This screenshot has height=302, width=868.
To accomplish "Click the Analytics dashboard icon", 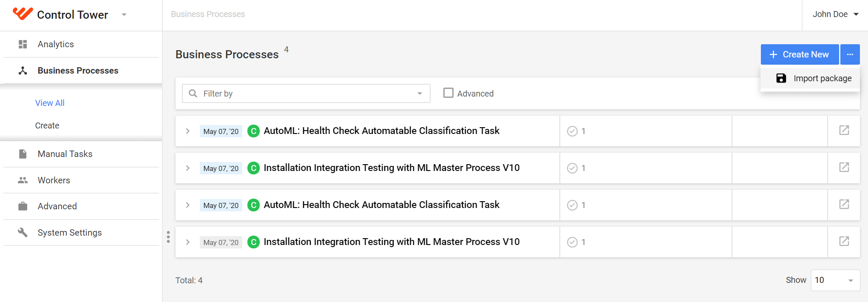I will coord(23,44).
